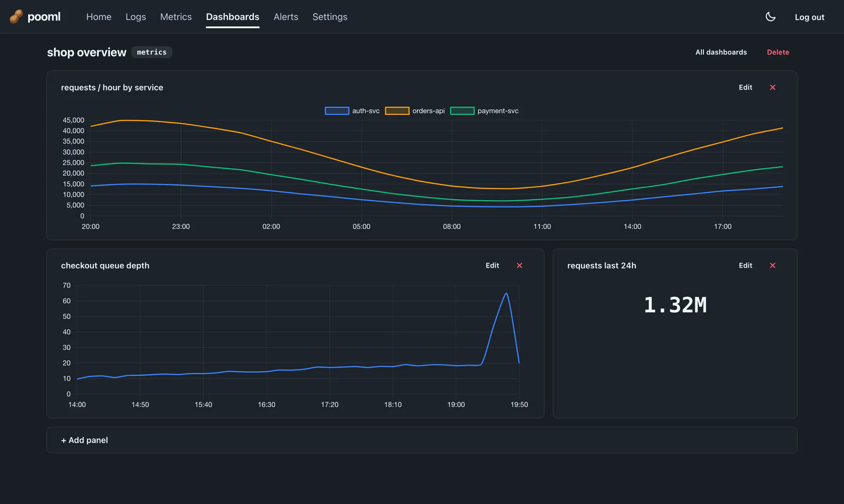Delete the shop overview dashboard

coord(778,53)
